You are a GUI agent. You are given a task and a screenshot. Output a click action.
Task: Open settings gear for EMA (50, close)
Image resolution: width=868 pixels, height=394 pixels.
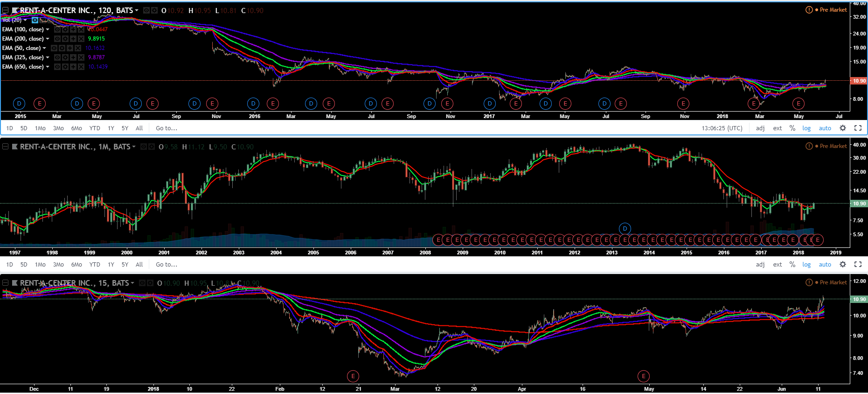[x=62, y=48]
